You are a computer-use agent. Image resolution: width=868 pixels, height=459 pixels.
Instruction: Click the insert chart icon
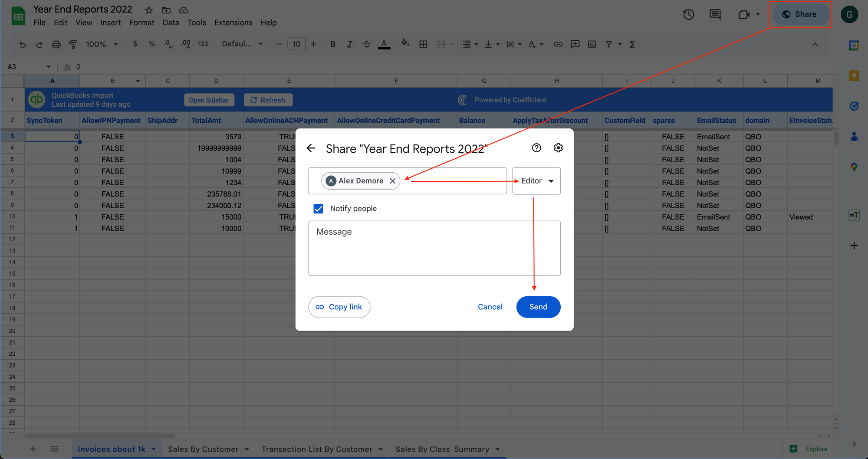tap(592, 44)
